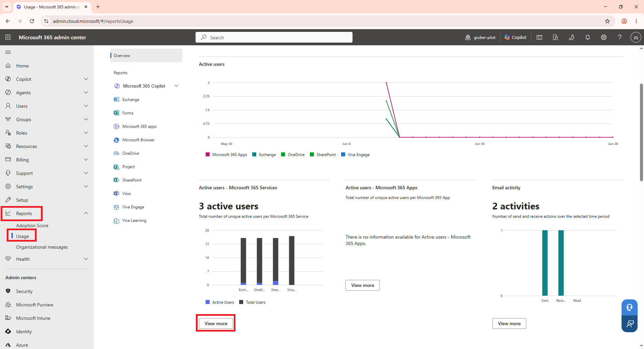Open the Help question mark icon
Screen dimensions: 644x349
pyautogui.click(x=620, y=37)
